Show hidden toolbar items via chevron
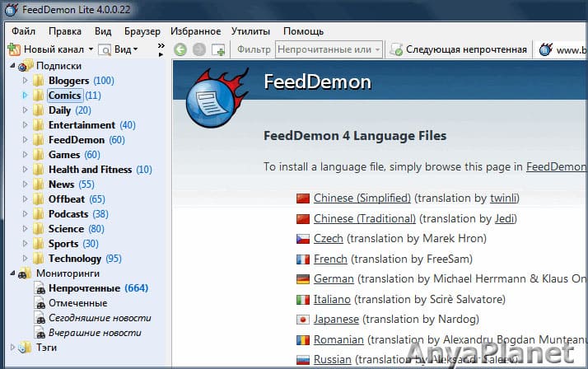Viewport: 588px width, 369px height. [x=161, y=46]
